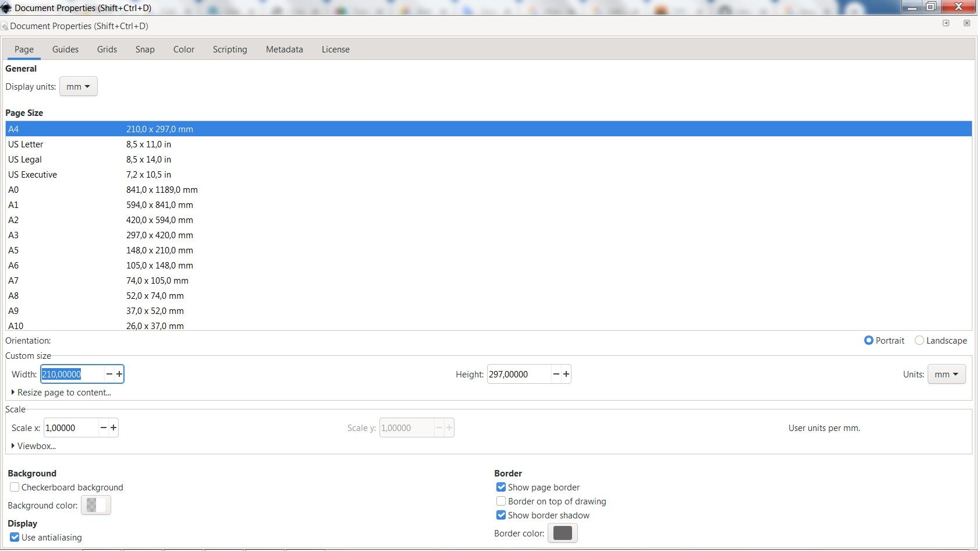Pick the A6 page size
The width and height of the screenshot is (980, 551).
(x=489, y=265)
